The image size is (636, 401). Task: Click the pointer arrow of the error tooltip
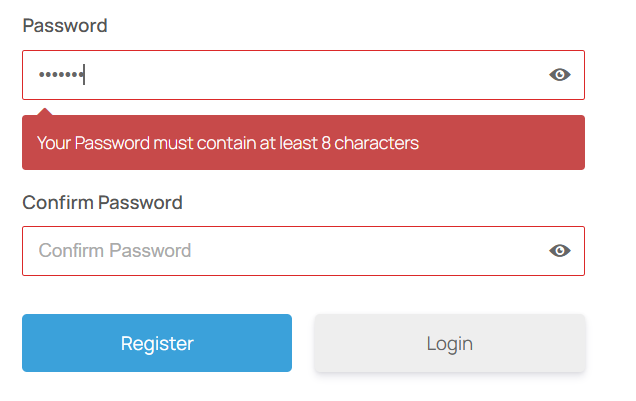pyautogui.click(x=44, y=111)
